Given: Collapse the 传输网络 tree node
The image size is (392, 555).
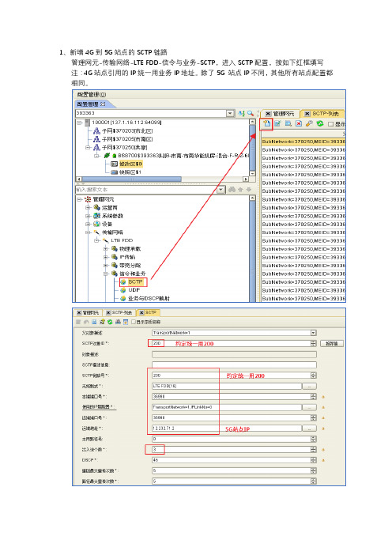Looking at the screenshot, I should (x=88, y=232).
